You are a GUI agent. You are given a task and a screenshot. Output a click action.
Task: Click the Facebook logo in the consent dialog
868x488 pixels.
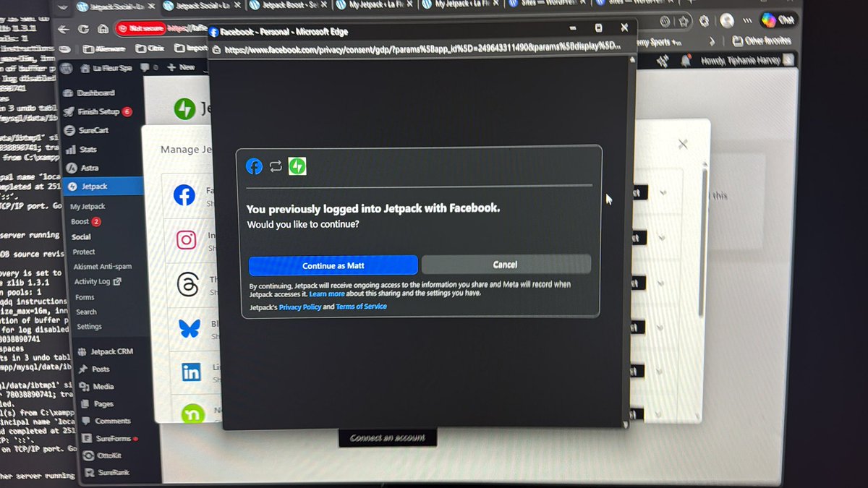pyautogui.click(x=254, y=166)
